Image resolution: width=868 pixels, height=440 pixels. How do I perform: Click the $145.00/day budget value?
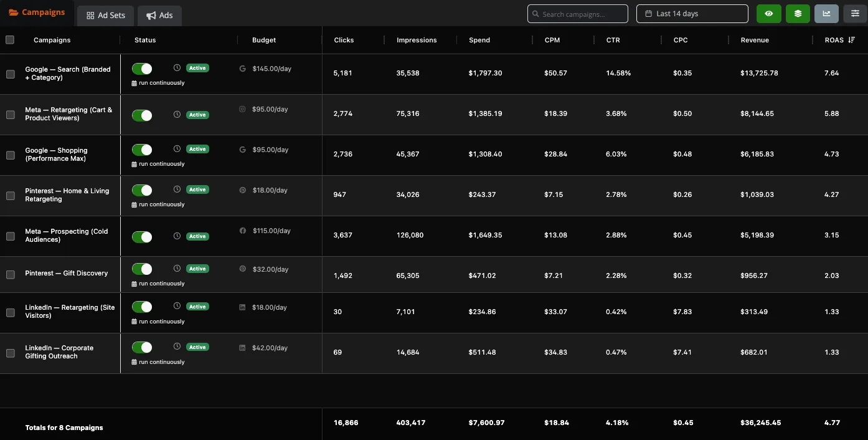272,69
